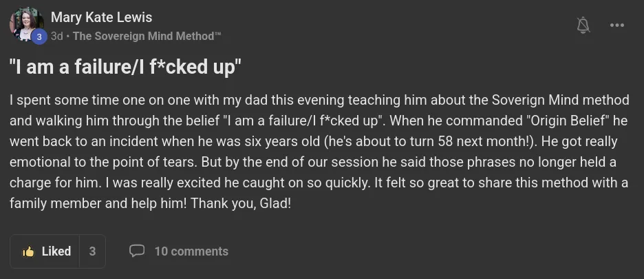Click the thumbs-up icon
The height and width of the screenshot is (279, 644).
click(28, 251)
